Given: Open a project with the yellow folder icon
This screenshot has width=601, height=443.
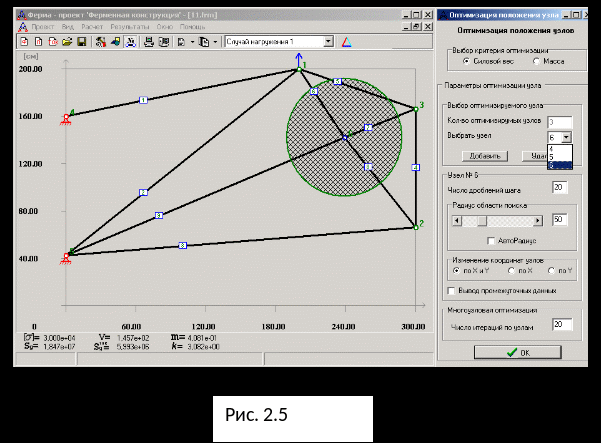Looking at the screenshot, I should pyautogui.click(x=67, y=42).
